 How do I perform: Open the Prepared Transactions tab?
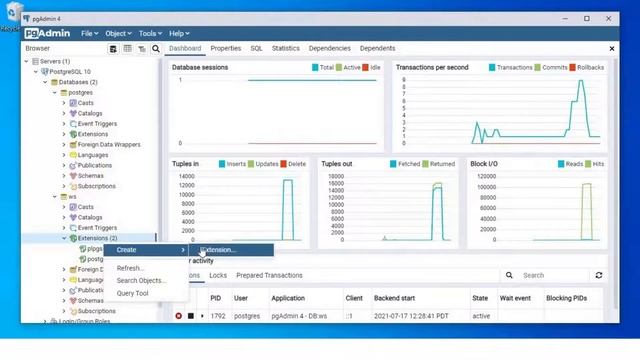269,276
